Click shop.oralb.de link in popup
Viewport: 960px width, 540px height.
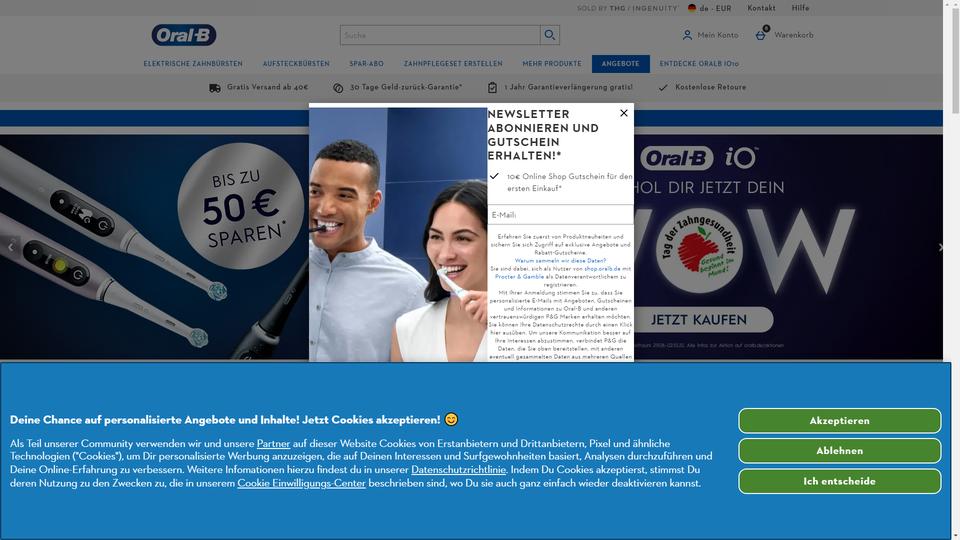[x=602, y=269]
